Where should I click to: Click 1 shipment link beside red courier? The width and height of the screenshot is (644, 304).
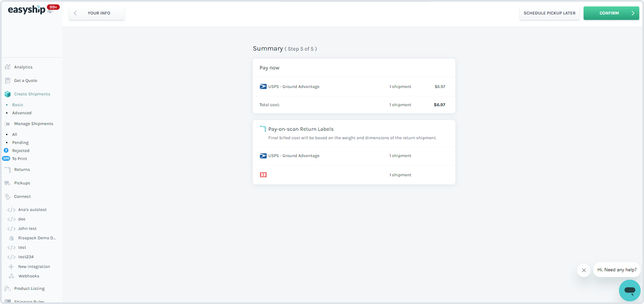coord(400,175)
